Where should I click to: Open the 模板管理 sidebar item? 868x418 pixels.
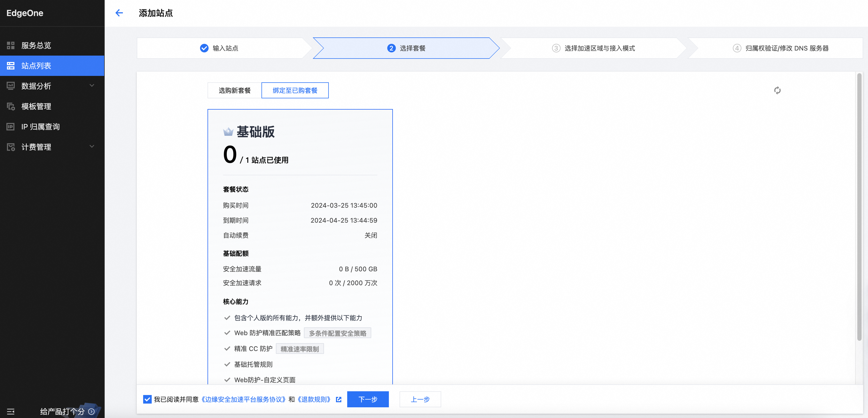(52, 106)
